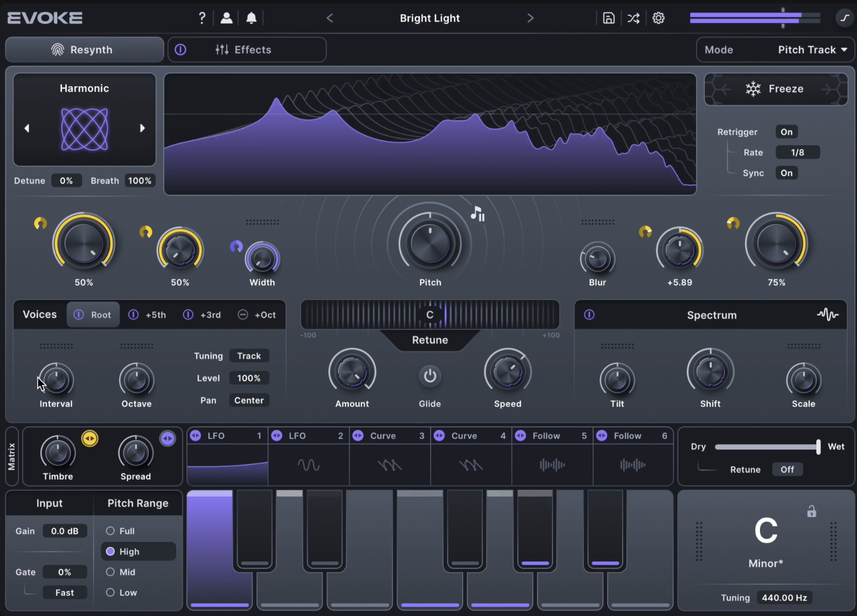
Task: Toggle Root voice power
Action: (78, 315)
